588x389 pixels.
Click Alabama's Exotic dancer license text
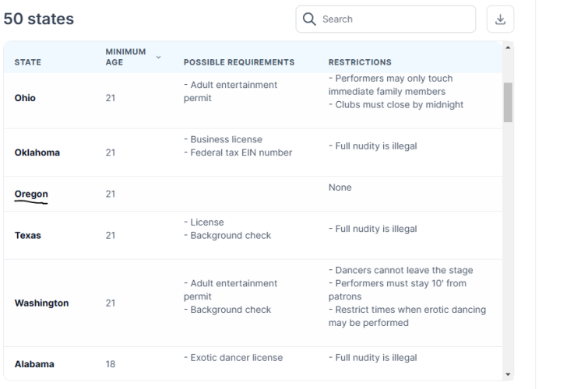233,358
